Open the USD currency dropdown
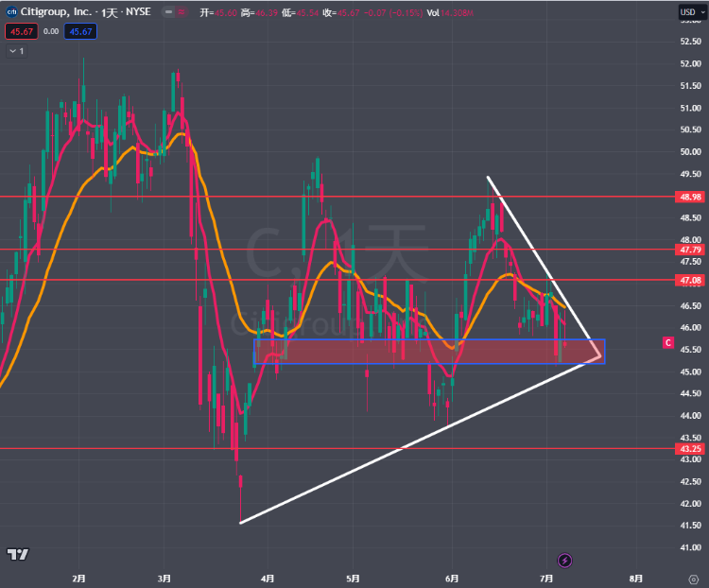The width and height of the screenshot is (709, 588). click(x=690, y=12)
